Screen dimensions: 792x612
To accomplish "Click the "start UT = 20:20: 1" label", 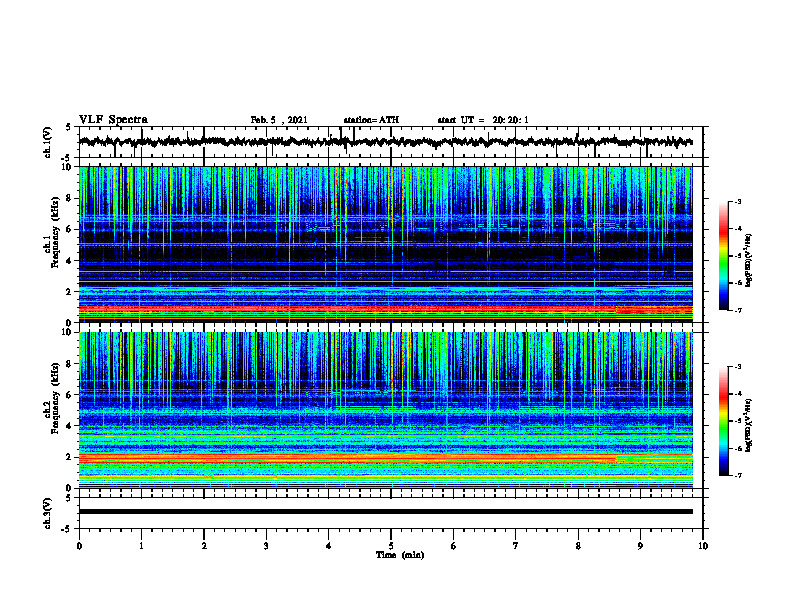I will pyautogui.click(x=483, y=120).
